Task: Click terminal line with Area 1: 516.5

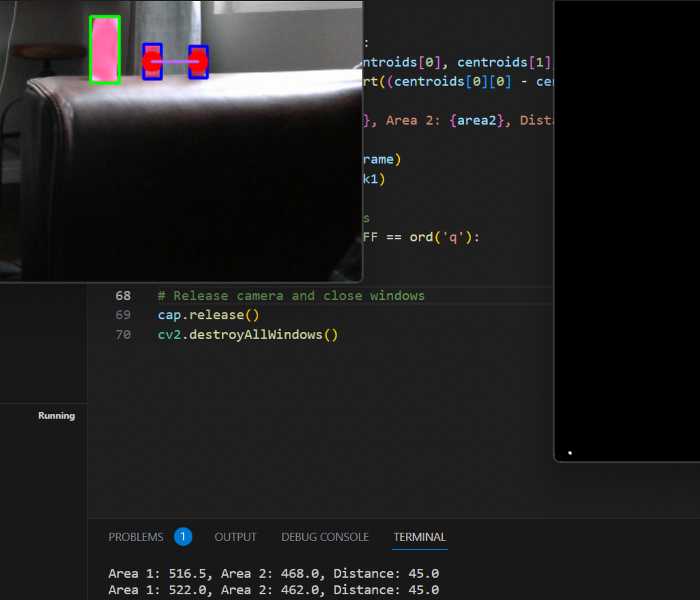Action: click(x=274, y=573)
